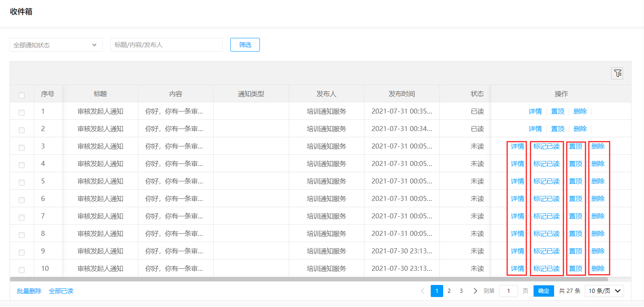
Task: Click 置顶 for row 2
Action: click(x=558, y=129)
